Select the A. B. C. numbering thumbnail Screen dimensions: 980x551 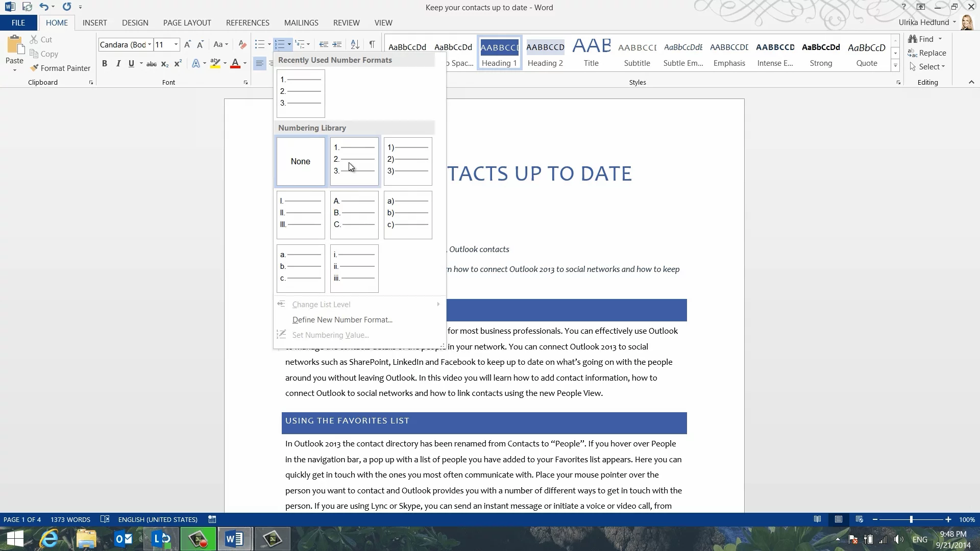pyautogui.click(x=354, y=215)
